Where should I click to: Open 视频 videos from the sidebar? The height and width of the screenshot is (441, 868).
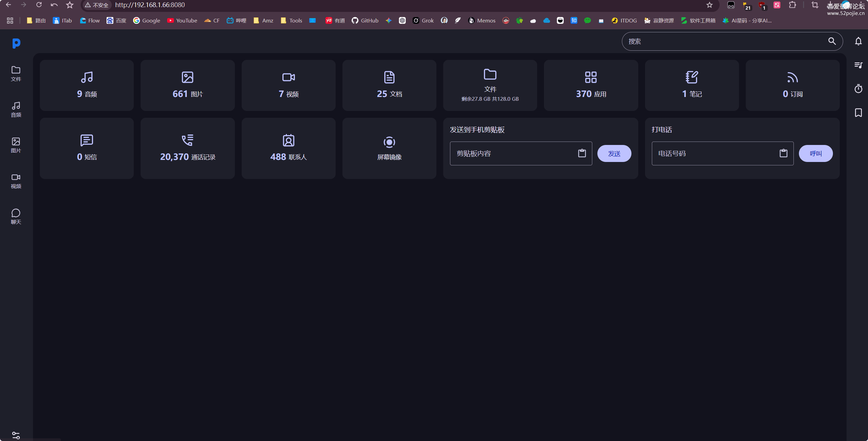[16, 181]
